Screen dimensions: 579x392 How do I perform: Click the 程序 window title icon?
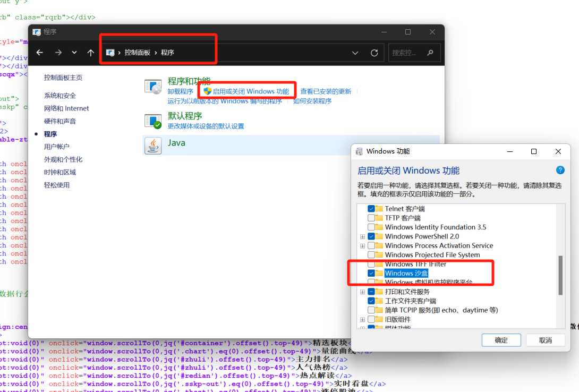[37, 32]
